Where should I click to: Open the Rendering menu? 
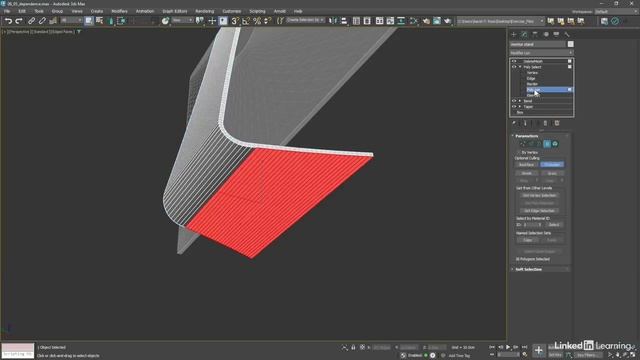click(204, 11)
